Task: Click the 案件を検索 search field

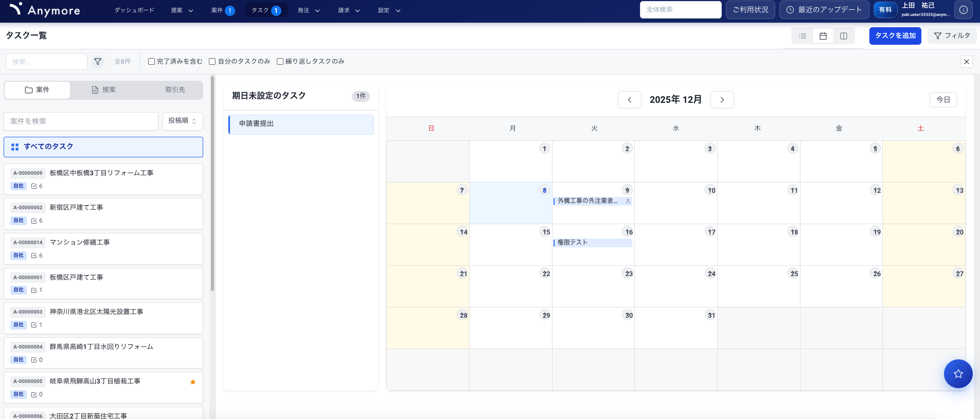Action: pos(81,121)
